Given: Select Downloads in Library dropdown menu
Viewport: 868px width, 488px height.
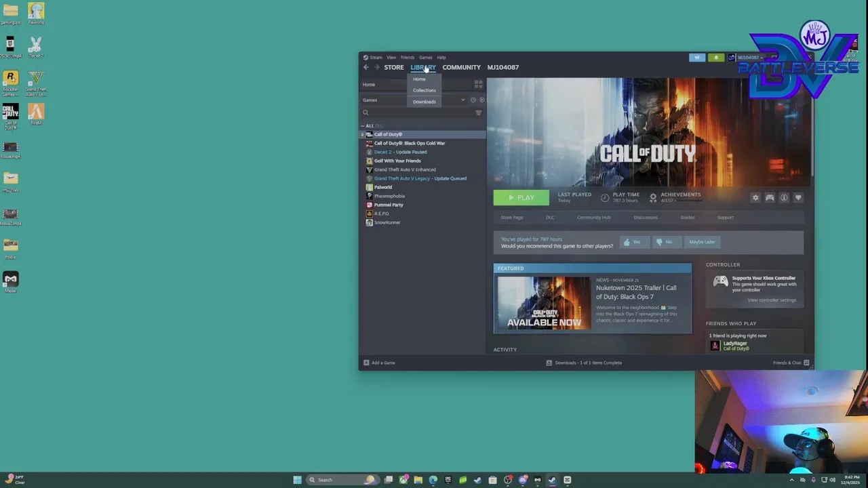Looking at the screenshot, I should pos(425,102).
